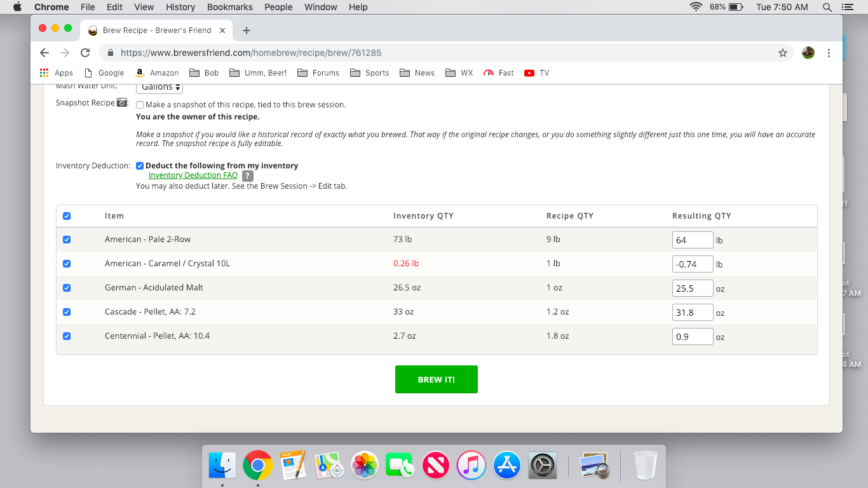This screenshot has height=488, width=868.
Task: Open the Apps shortcut in bookmarks bar
Action: coord(57,73)
